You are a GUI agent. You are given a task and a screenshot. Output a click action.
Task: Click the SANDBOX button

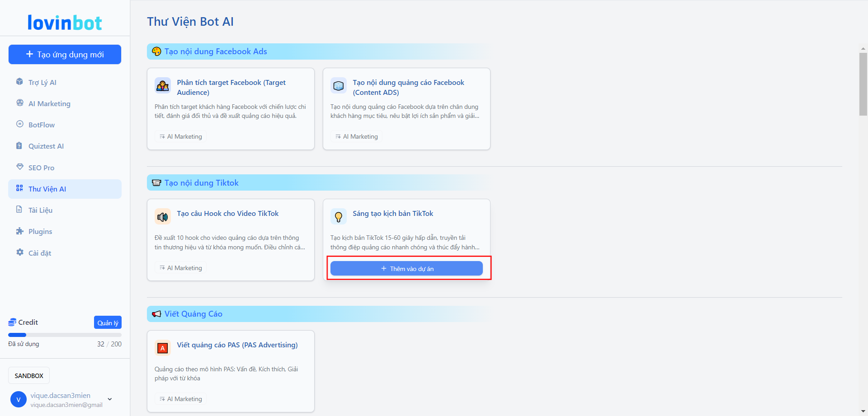coord(29,376)
